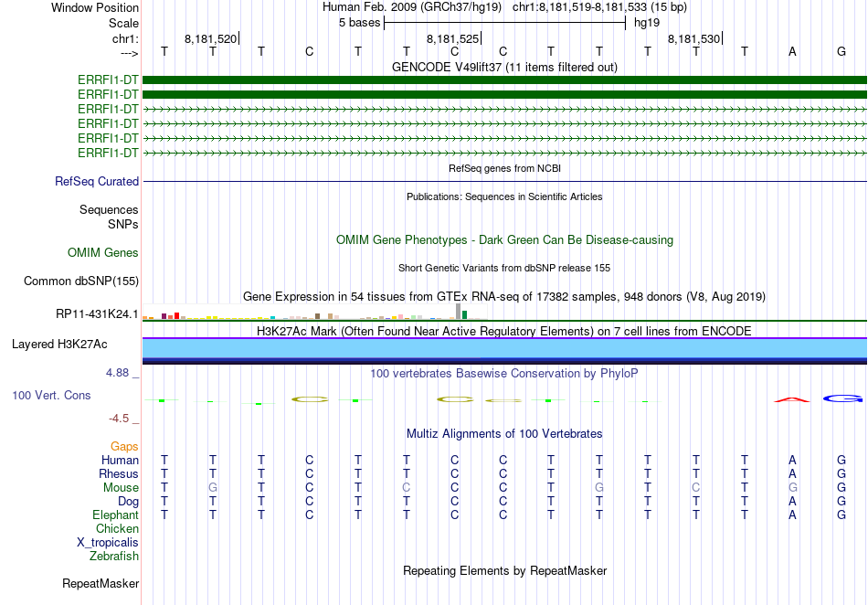The width and height of the screenshot is (868, 605).
Task: Select the Zebrafish species label
Action: [x=114, y=556]
